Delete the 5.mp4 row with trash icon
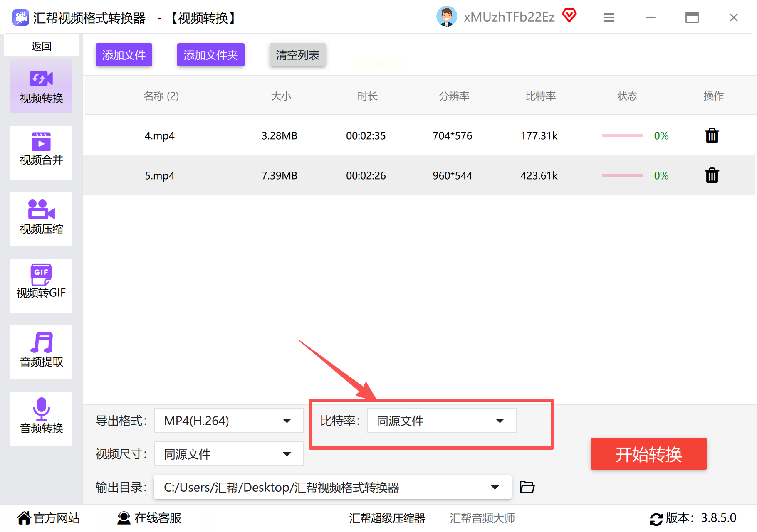 point(712,175)
